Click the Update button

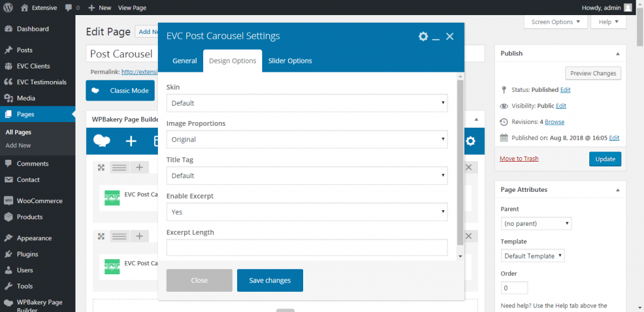pyautogui.click(x=605, y=159)
